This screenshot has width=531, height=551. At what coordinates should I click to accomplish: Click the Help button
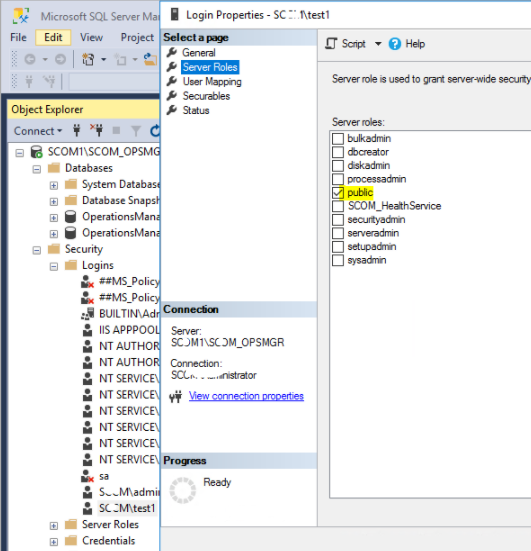407,44
